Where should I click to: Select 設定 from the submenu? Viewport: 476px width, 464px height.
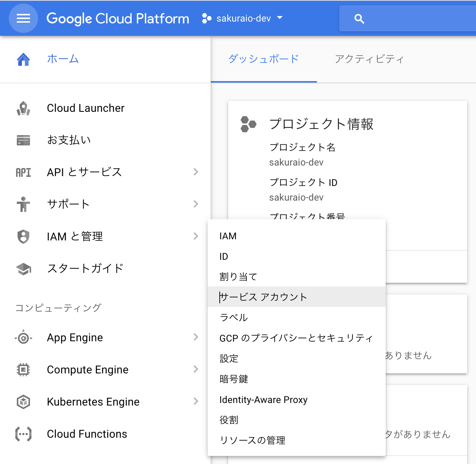click(x=296, y=359)
